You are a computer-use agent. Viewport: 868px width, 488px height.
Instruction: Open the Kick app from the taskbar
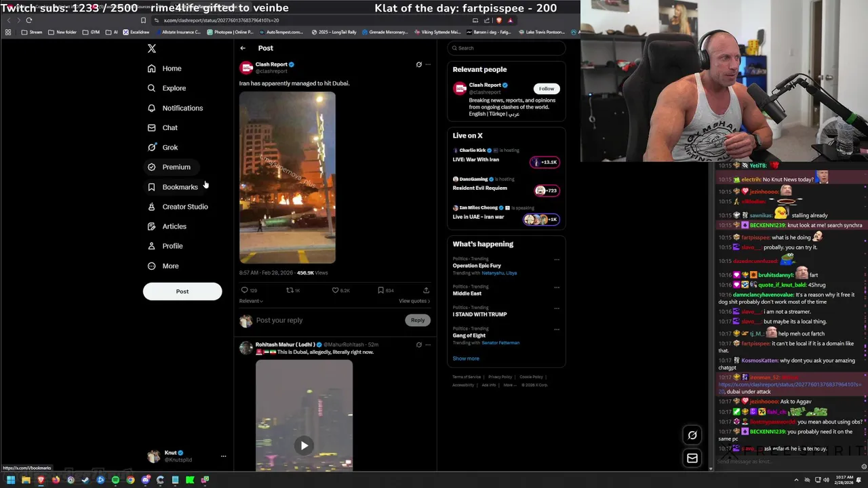coord(190,480)
